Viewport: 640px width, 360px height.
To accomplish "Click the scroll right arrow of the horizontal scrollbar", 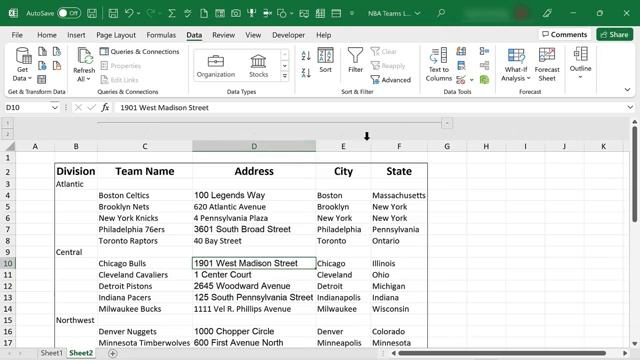I will click(625, 353).
